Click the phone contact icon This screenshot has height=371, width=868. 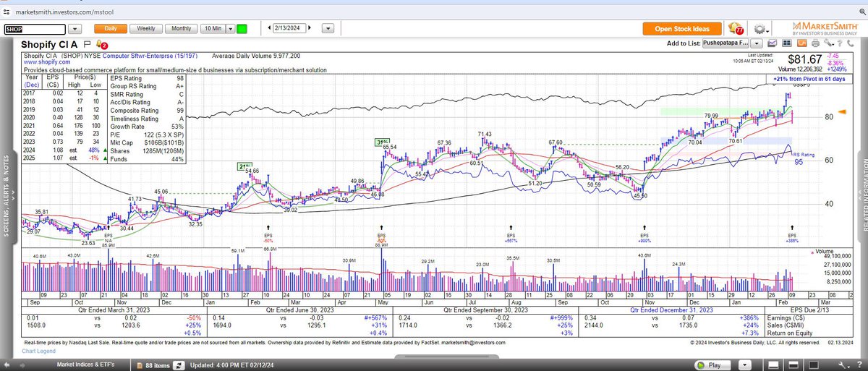pos(850,43)
